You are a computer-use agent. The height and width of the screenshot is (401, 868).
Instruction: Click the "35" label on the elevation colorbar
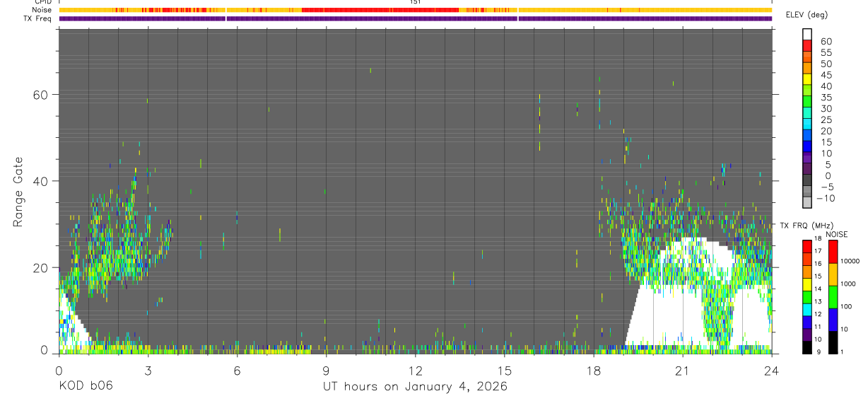point(826,98)
